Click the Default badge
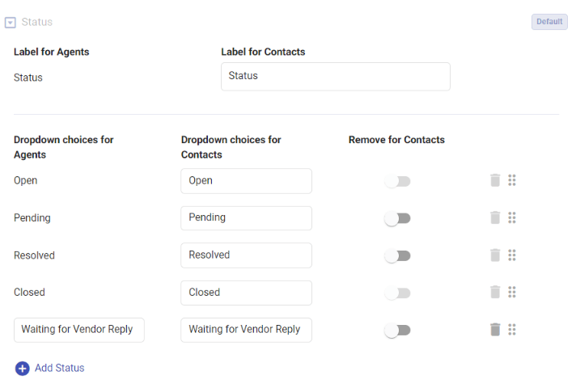This screenshot has height=392, width=576. pos(549,22)
